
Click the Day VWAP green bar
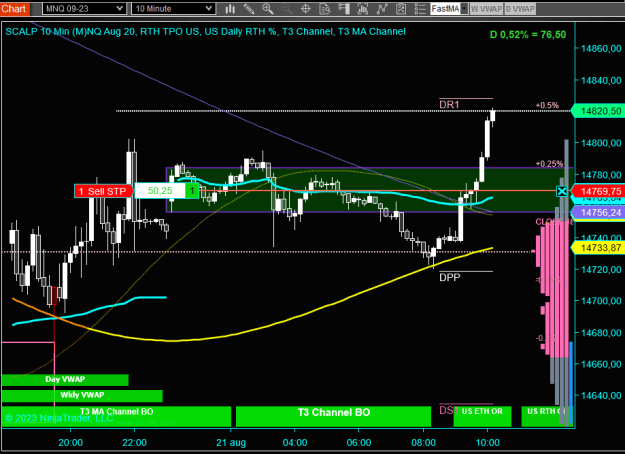[65, 379]
